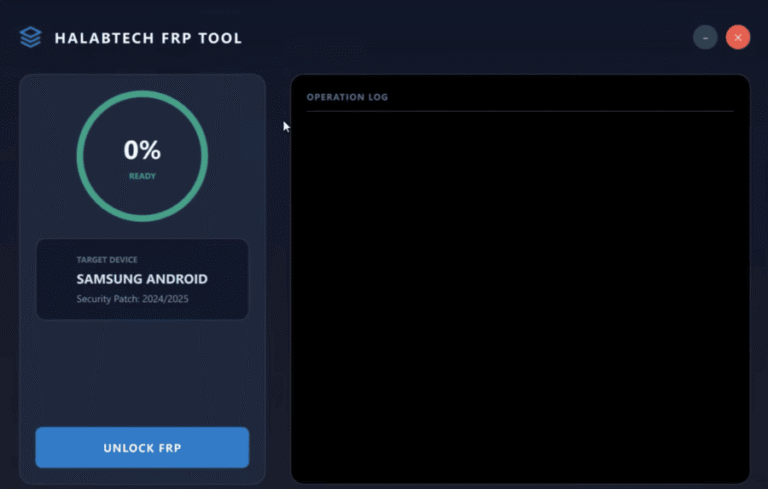Minimize the HalabTech FRP Tool window
This screenshot has width=768, height=489.
(x=705, y=37)
